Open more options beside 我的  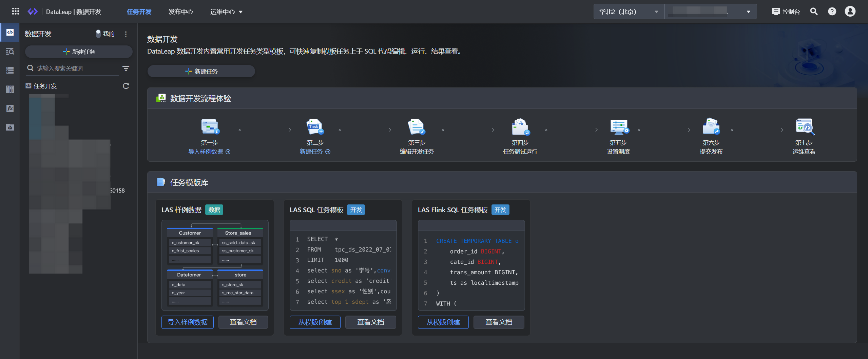point(126,34)
